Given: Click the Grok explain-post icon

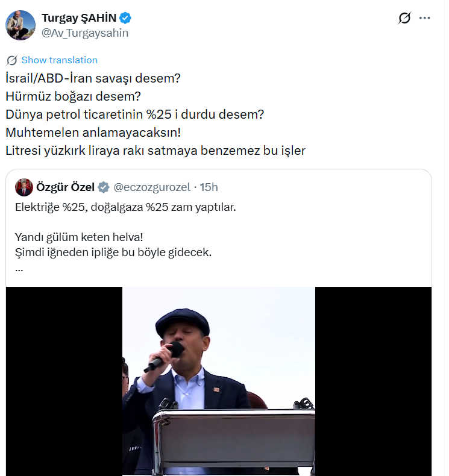Looking at the screenshot, I should pos(404,18).
